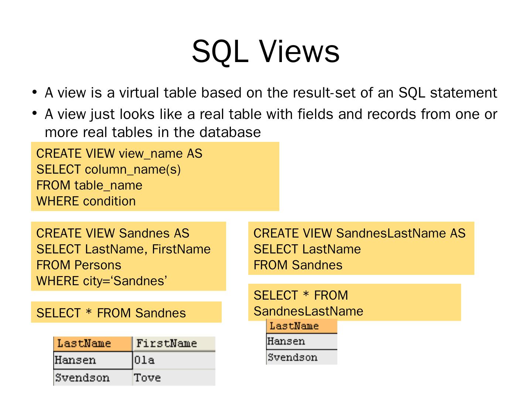This screenshot has width=532, height=399.
Task: Click the "FROM Persons" line
Action: (79, 265)
